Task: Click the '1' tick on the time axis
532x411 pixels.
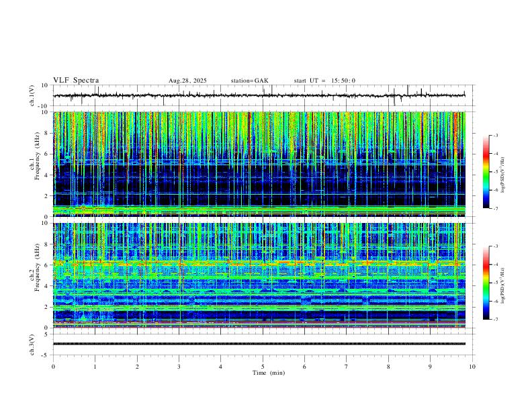Action: point(95,367)
